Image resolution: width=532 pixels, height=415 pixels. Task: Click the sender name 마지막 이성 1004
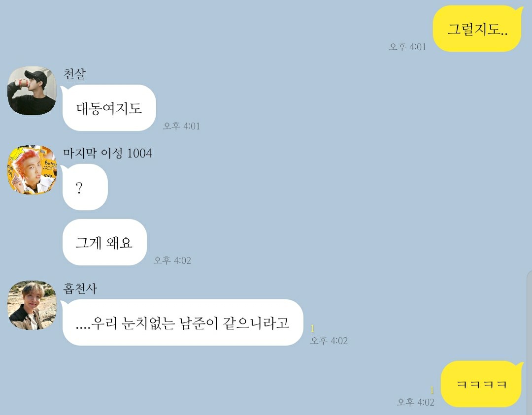click(107, 153)
